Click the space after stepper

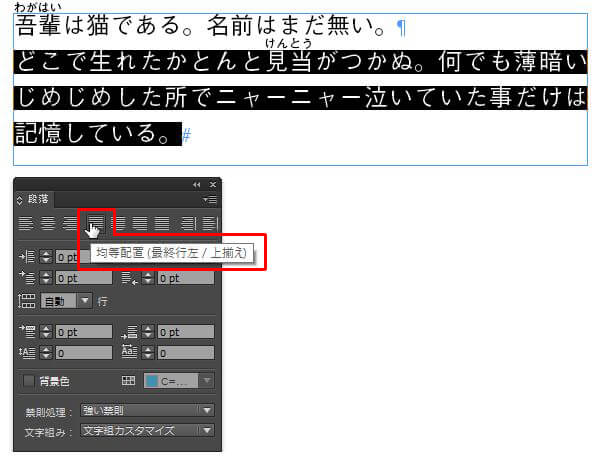[148, 332]
